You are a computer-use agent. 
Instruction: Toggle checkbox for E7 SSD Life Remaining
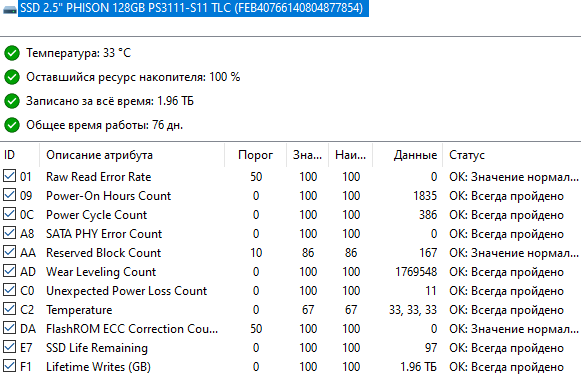(x=9, y=347)
